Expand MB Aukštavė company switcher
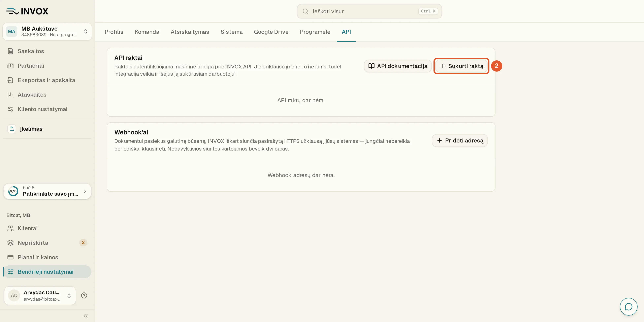Image resolution: width=644 pixels, height=322 pixels. tap(47, 32)
